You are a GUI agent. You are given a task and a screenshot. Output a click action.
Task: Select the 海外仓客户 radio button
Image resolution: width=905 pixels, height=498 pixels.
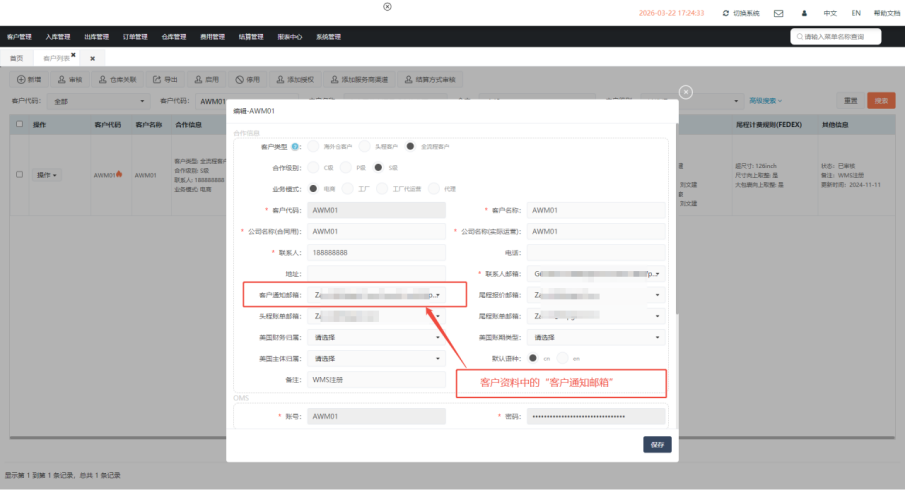[314, 147]
